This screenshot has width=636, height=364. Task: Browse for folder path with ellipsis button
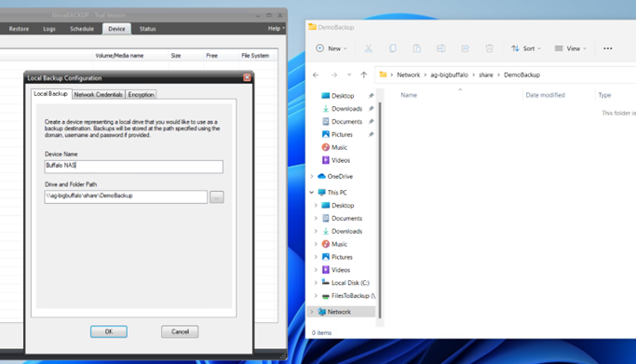tap(217, 197)
